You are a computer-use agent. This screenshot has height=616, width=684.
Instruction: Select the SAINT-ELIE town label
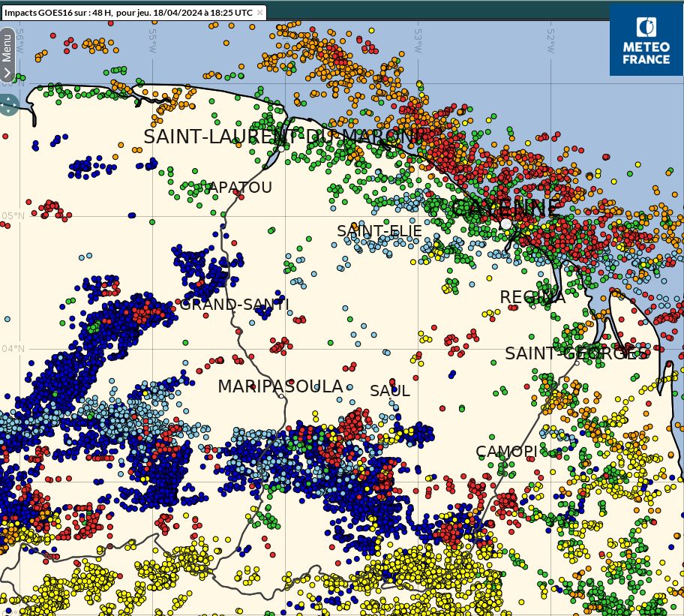pyautogui.click(x=379, y=231)
